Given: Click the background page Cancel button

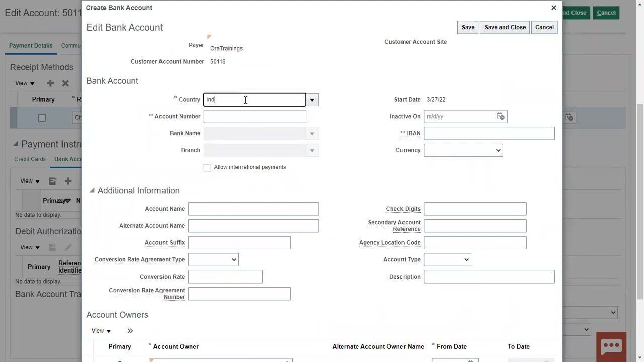Looking at the screenshot, I should coord(606,13).
